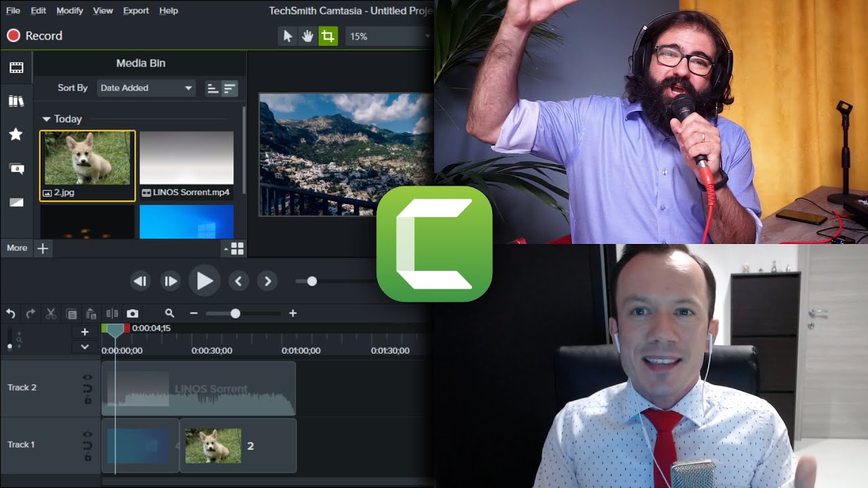Hide Track 2 with eye icon
The width and height of the screenshot is (868, 488).
(87, 378)
